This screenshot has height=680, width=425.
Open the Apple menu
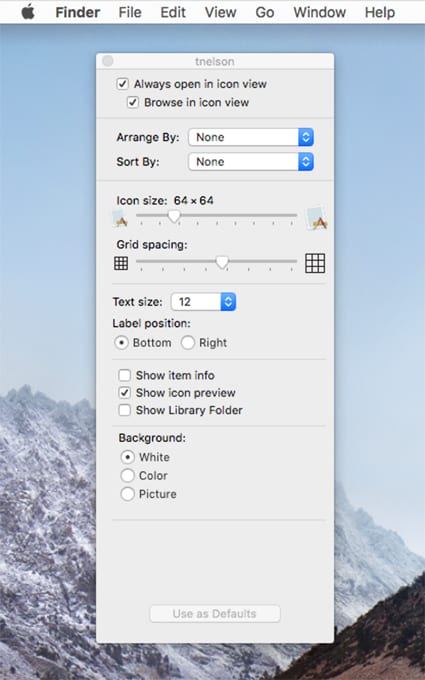(x=28, y=12)
